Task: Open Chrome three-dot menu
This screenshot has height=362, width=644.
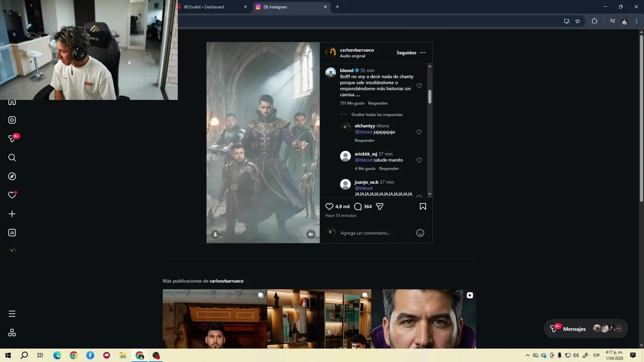Action: pyautogui.click(x=636, y=21)
